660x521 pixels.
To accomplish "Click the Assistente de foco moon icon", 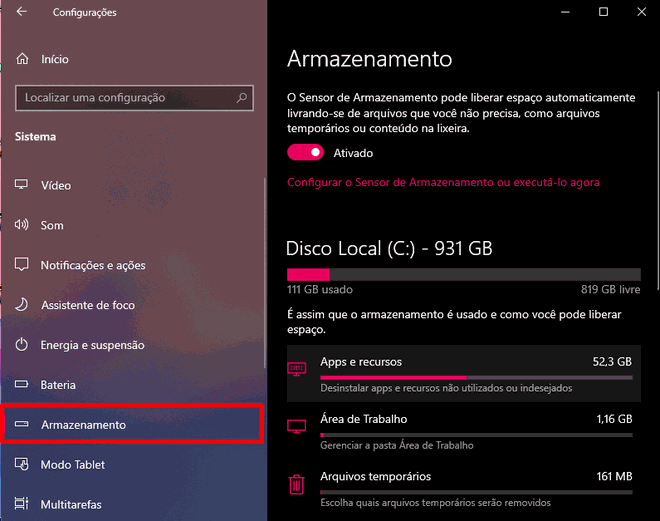I will tap(21, 304).
